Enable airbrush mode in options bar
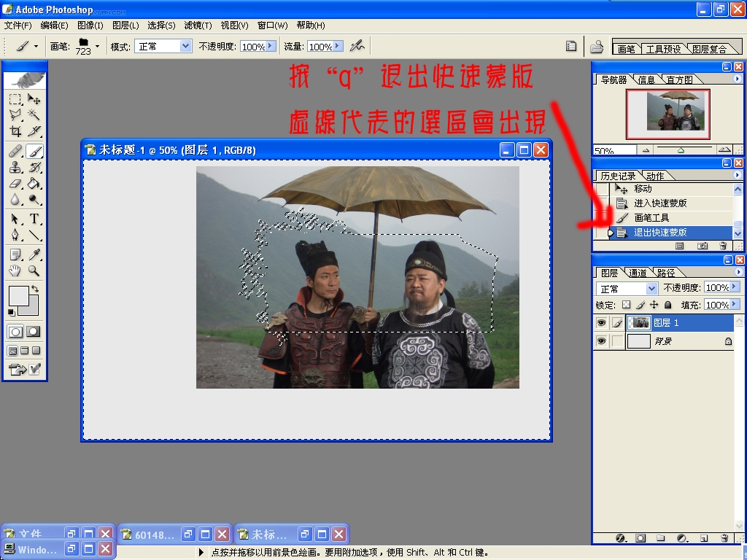747x560 pixels. (357, 46)
